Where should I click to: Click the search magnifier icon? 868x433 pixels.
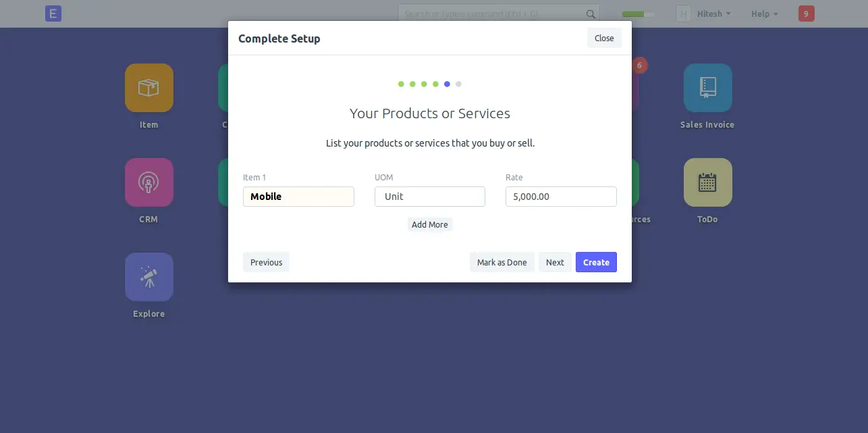591,14
